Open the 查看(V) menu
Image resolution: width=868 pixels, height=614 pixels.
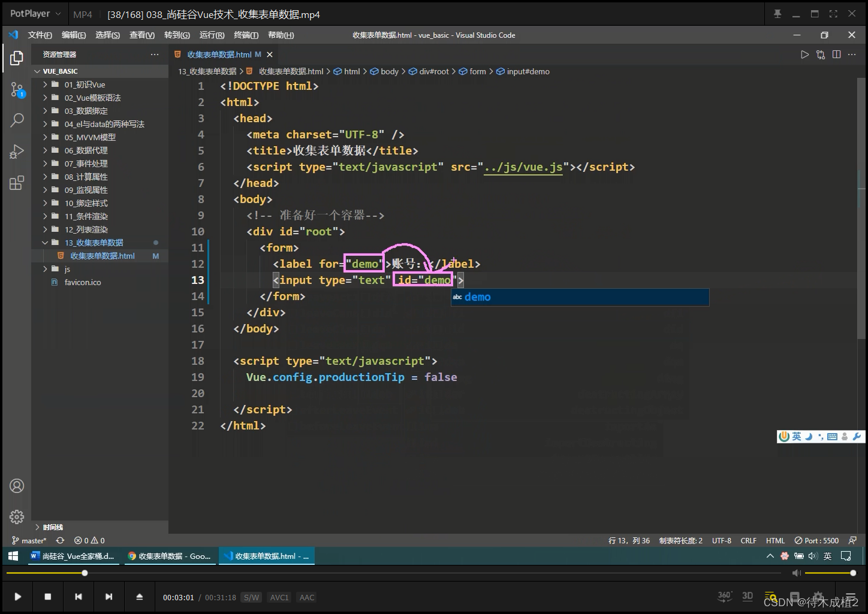(x=142, y=35)
